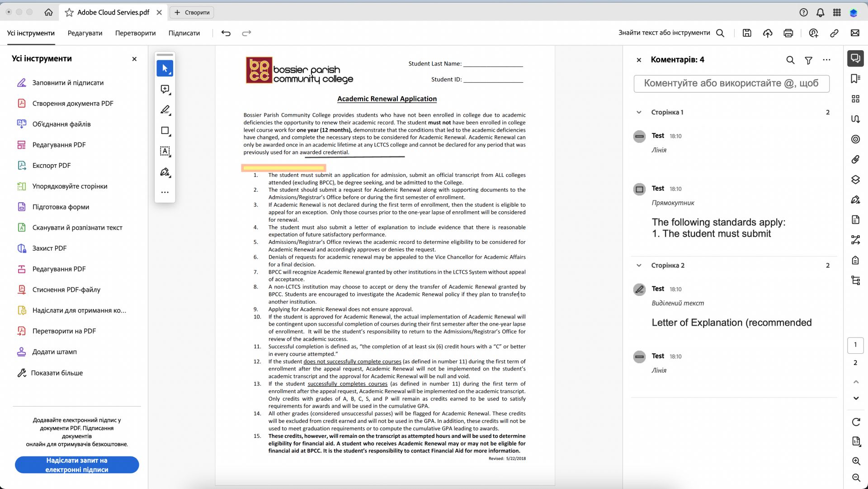Screen dimensions: 868x489
Task: Click Показати більше in tools list
Action: click(57, 373)
